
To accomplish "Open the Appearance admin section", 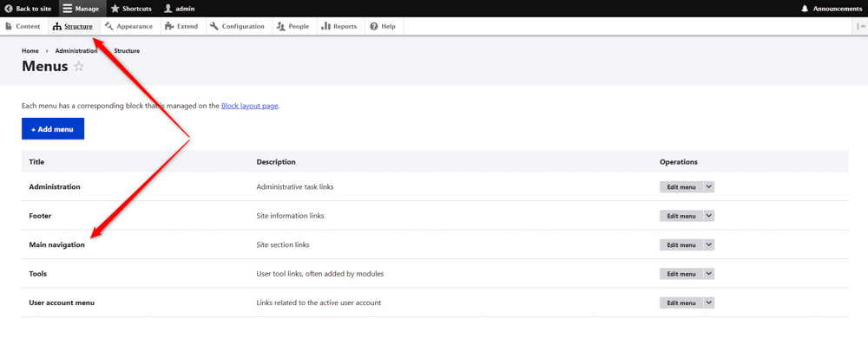I will pyautogui.click(x=128, y=26).
